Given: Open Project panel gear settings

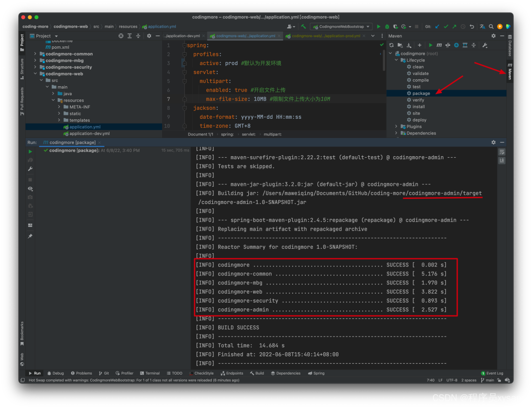Looking at the screenshot, I should pyautogui.click(x=149, y=36).
